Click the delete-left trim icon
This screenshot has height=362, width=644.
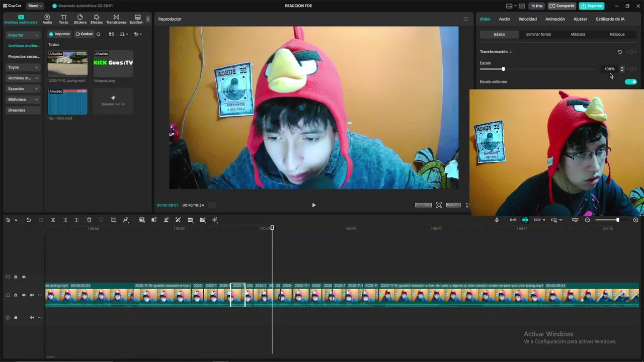[x=65, y=220]
